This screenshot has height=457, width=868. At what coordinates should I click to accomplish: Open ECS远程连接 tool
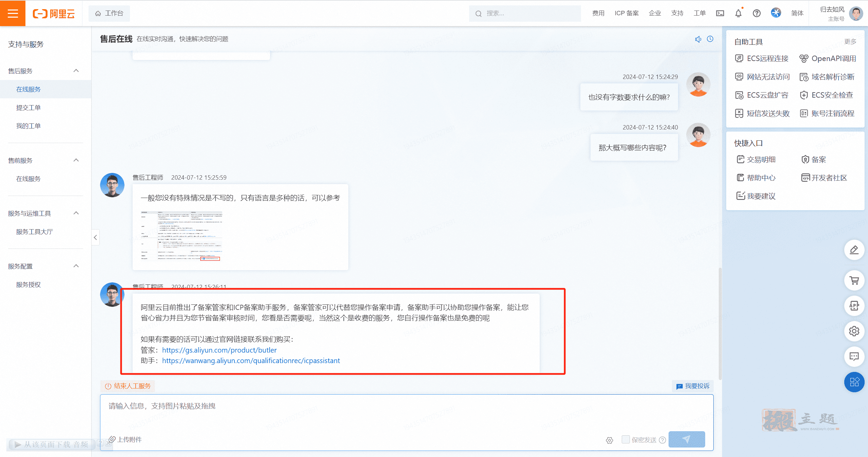pos(762,58)
